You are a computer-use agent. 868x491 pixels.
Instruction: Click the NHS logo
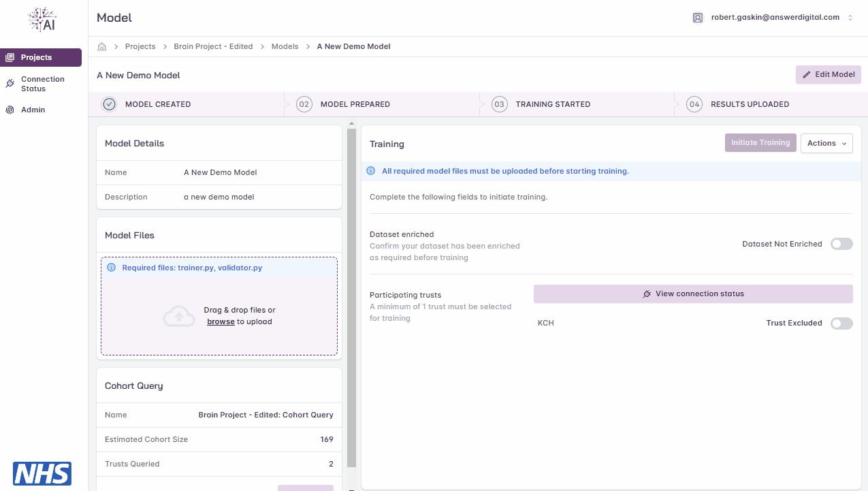pos(42,473)
